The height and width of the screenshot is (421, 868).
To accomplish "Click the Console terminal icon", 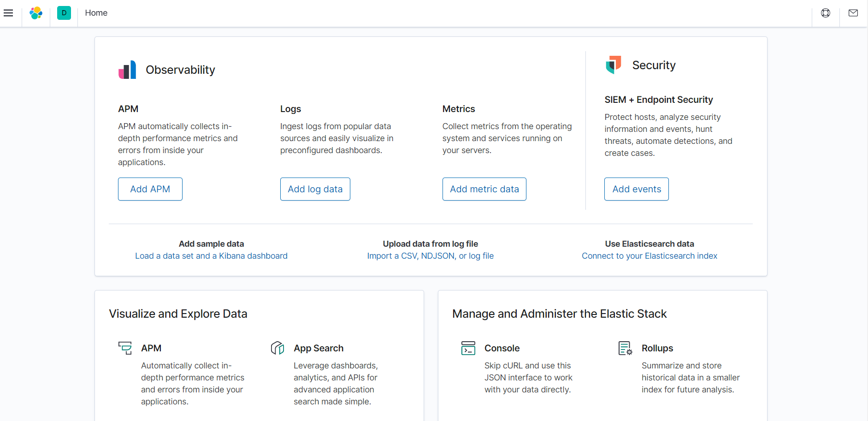I will coord(468,348).
